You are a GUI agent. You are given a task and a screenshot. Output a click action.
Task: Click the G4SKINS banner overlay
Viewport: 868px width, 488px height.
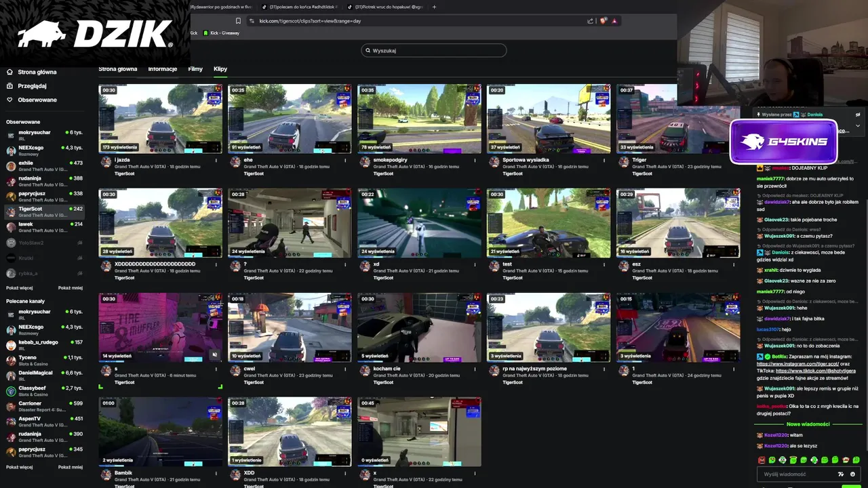[x=784, y=142]
